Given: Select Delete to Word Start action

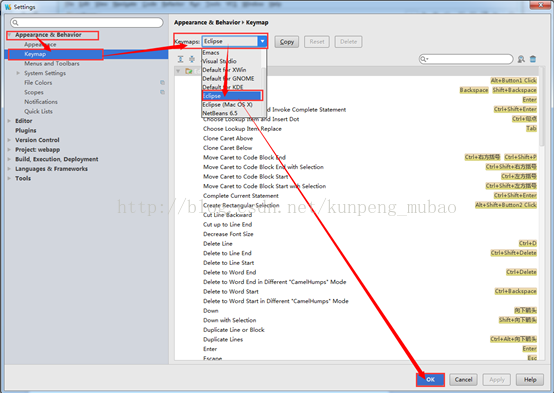Looking at the screenshot, I should [231, 291].
